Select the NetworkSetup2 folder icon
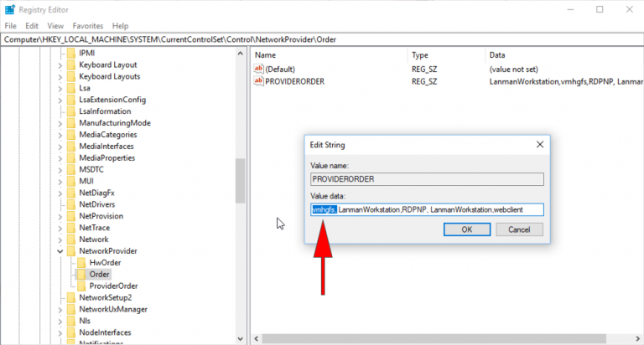The height and width of the screenshot is (345, 644). tap(71, 297)
